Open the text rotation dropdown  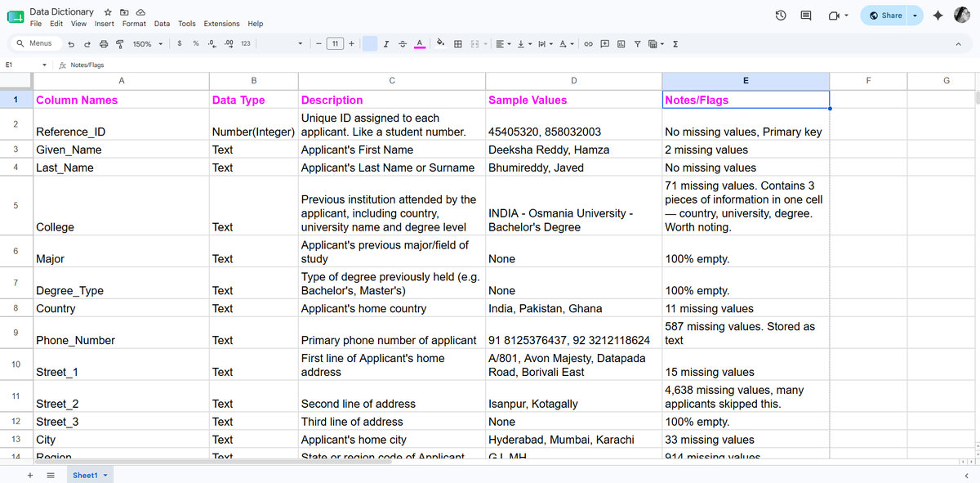(568, 44)
